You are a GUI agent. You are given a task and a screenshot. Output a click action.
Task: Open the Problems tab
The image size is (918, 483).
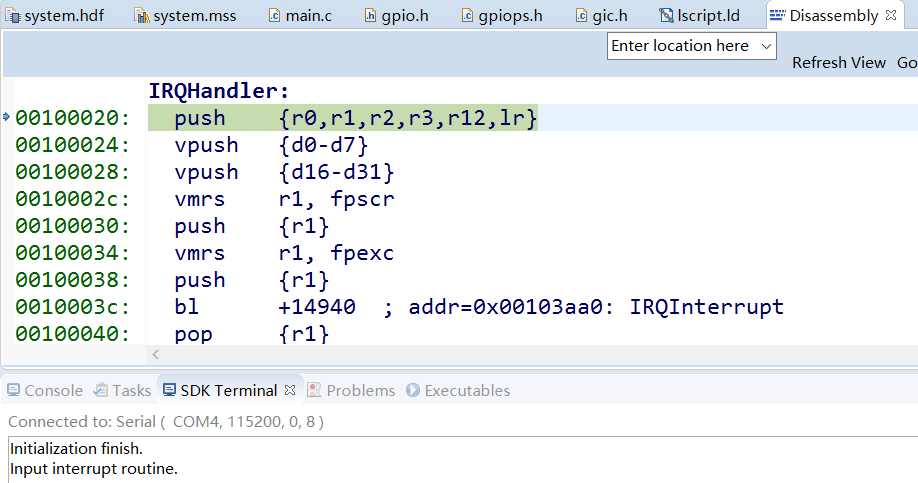[351, 390]
